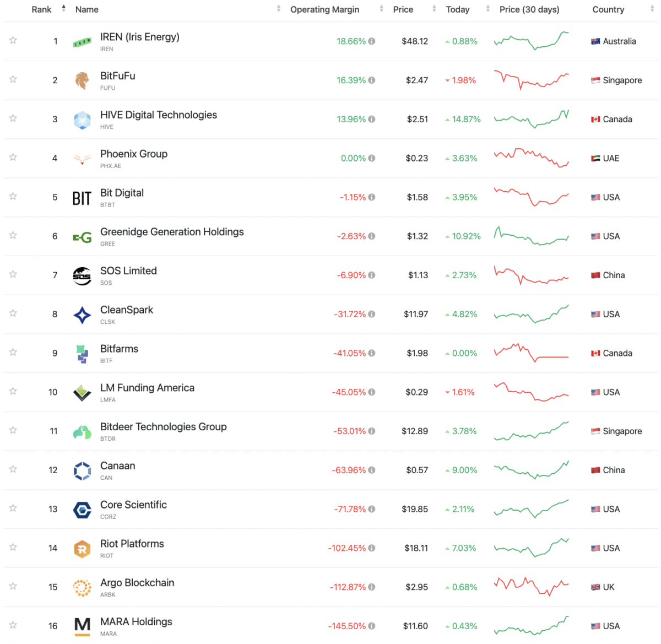This screenshot has width=661, height=644.
Task: Open the Core Scientific company page
Action: coord(133,504)
